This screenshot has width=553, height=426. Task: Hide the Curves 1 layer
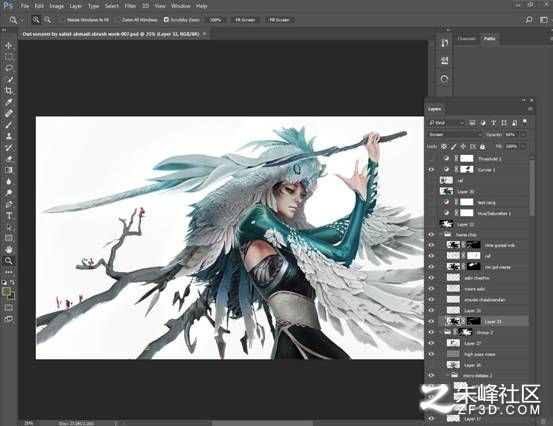(x=431, y=170)
